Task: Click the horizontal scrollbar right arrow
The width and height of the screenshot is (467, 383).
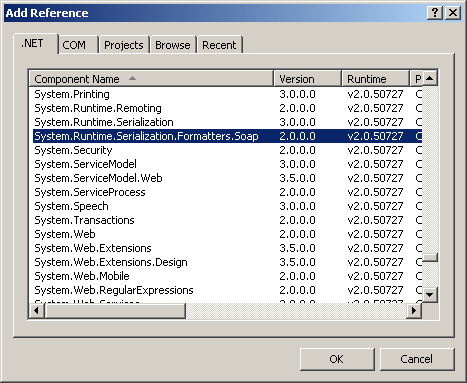Action: [414, 311]
